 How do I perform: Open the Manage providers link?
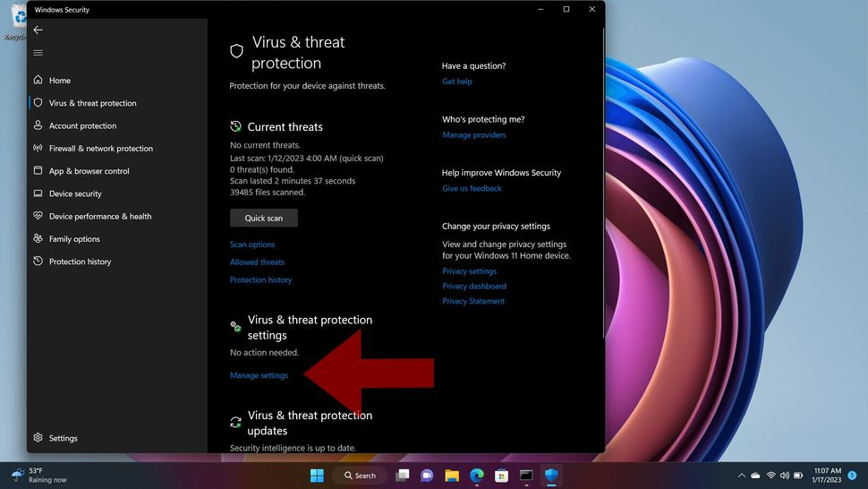click(x=474, y=134)
